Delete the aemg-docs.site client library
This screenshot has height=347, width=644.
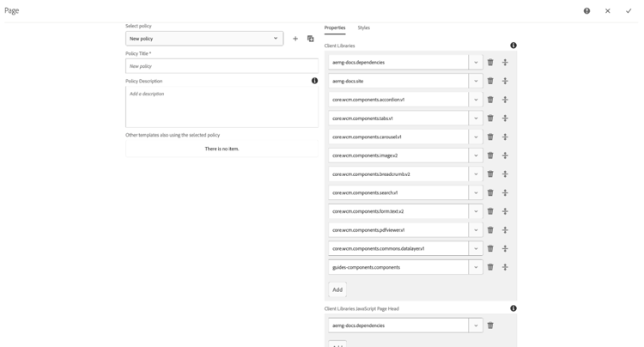(x=490, y=81)
